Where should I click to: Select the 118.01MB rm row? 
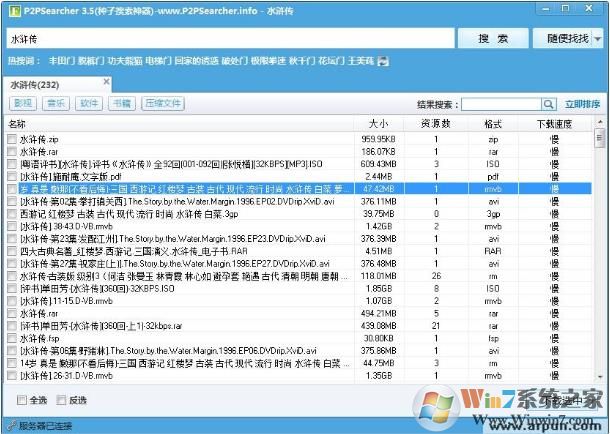click(299, 276)
